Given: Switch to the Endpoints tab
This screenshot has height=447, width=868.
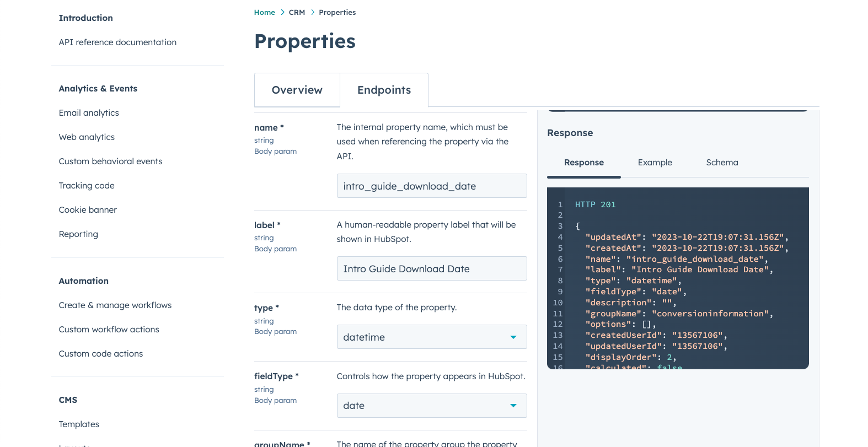Looking at the screenshot, I should point(384,90).
